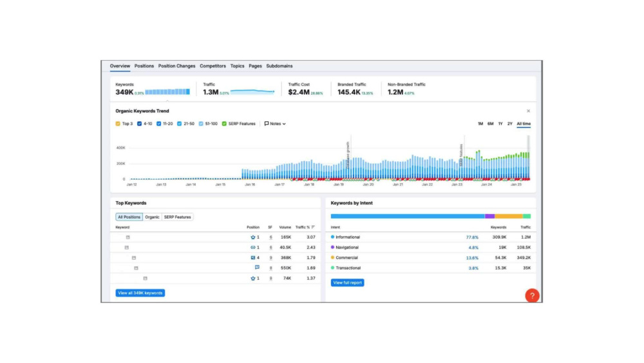Click SF value 9 in 368K row
The height and width of the screenshot is (363, 644).
click(x=270, y=258)
